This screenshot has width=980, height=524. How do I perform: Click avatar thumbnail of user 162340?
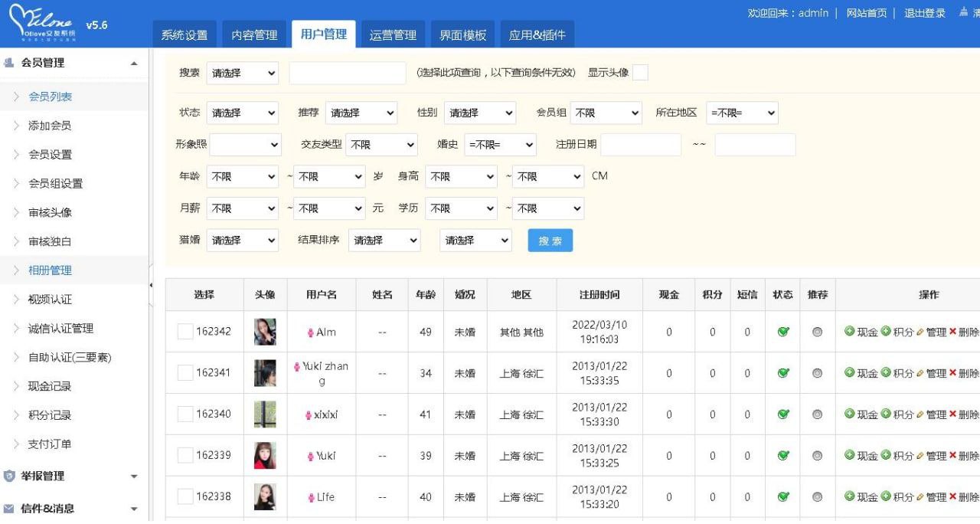265,414
